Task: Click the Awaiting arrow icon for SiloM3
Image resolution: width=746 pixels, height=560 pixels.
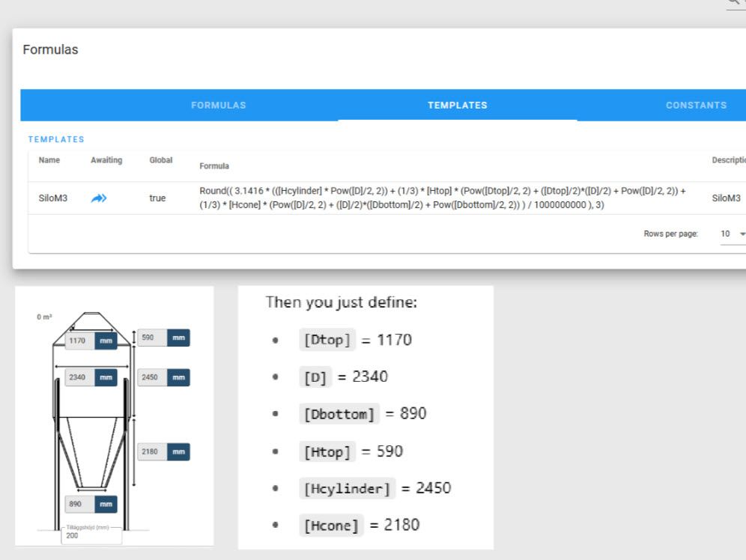Action: point(99,198)
